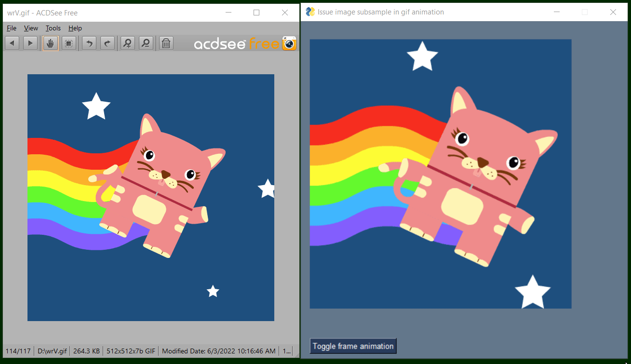Open the Tools menu
The height and width of the screenshot is (364, 631).
coord(53,28)
